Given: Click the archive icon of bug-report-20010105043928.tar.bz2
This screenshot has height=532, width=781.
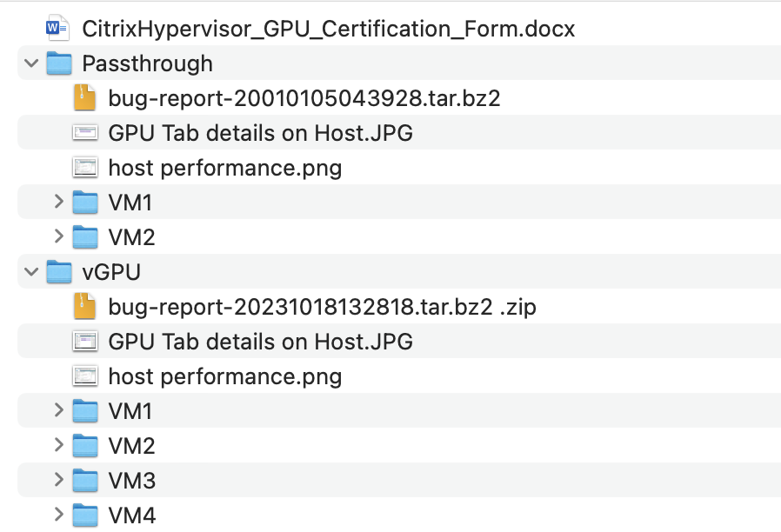Looking at the screenshot, I should 84,97.
